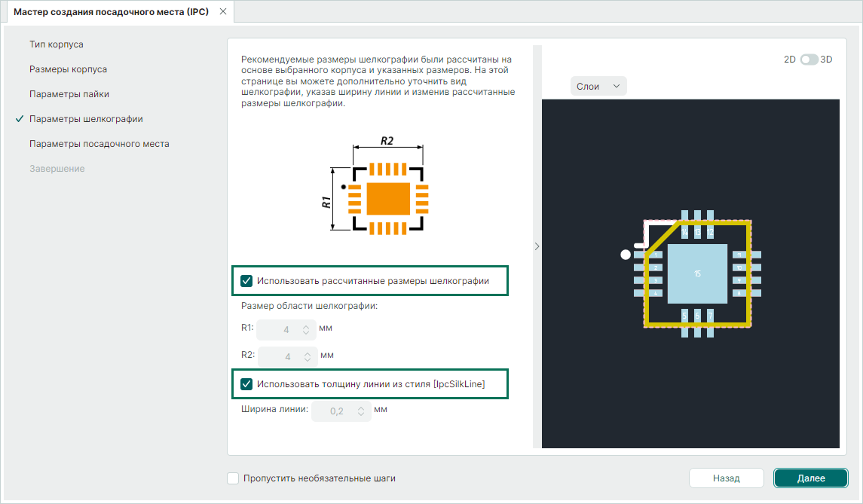Select the Параметры шелкографии step
863x504 pixels.
tap(86, 119)
